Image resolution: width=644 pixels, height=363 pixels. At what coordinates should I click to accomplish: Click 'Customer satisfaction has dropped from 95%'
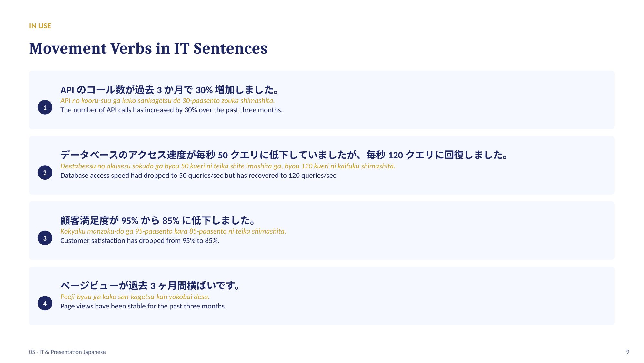[140, 241]
